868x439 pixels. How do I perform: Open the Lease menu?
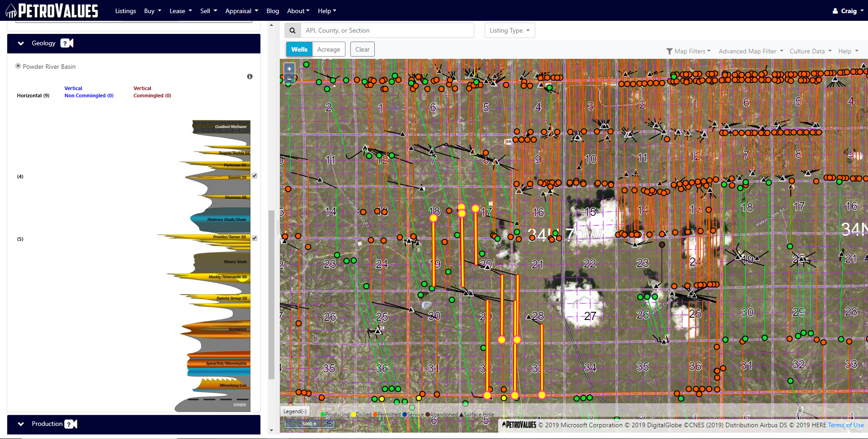coord(180,11)
